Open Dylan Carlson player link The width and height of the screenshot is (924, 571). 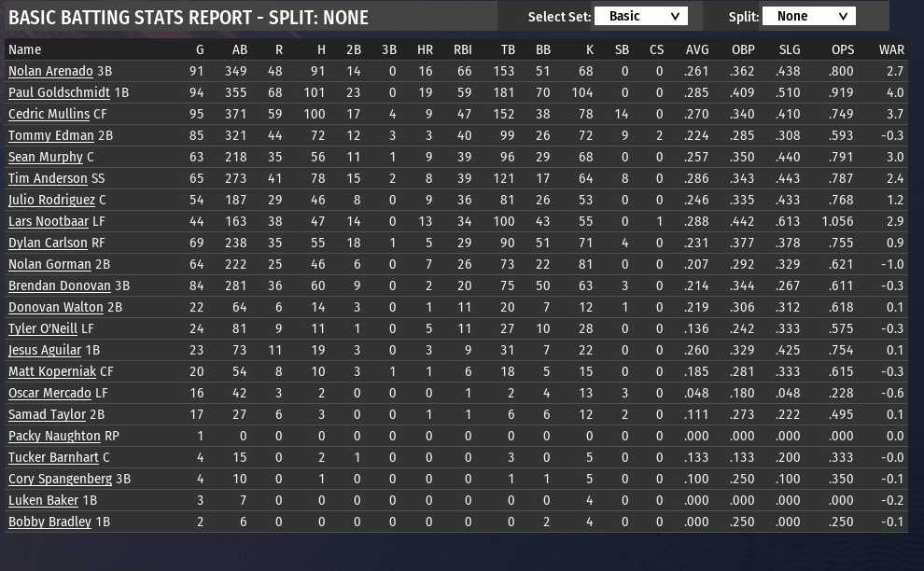(48, 243)
